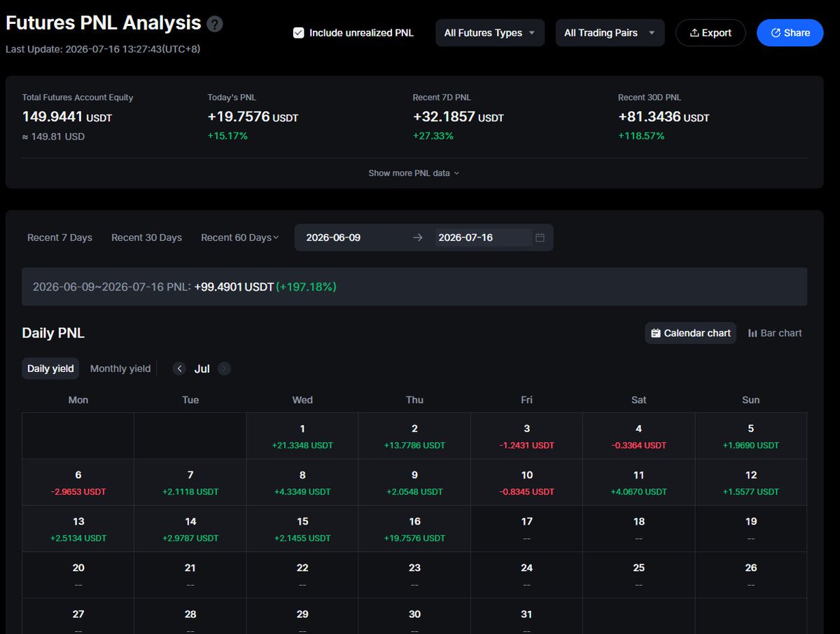840x634 pixels.
Task: Click July 12 cell showing +1.5577 USDT
Action: pyautogui.click(x=751, y=482)
